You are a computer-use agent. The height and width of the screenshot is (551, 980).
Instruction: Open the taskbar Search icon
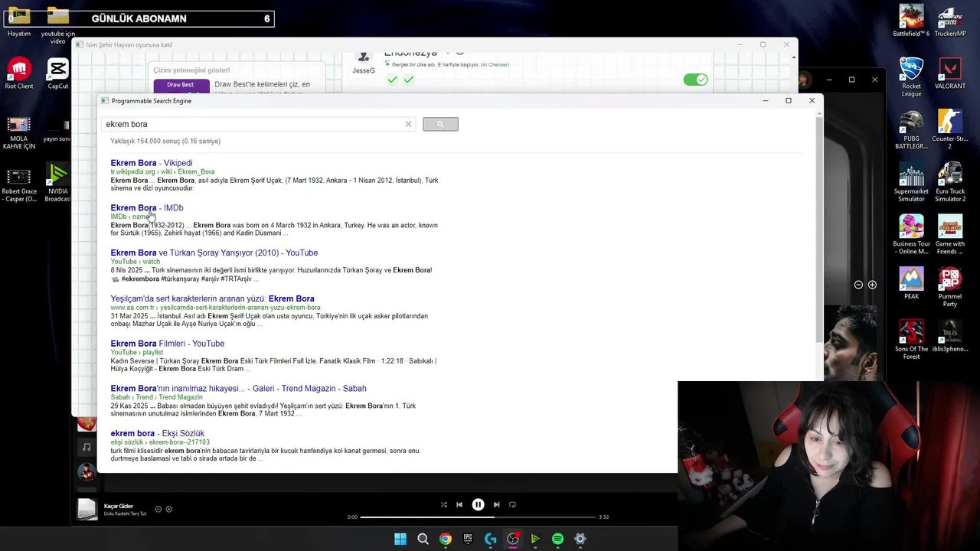point(423,539)
